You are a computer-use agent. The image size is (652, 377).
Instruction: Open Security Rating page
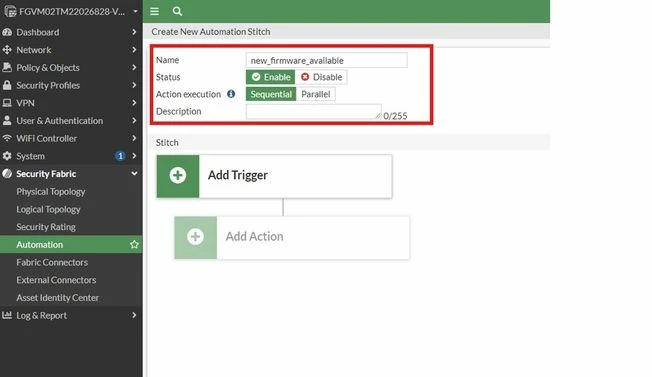pos(46,227)
